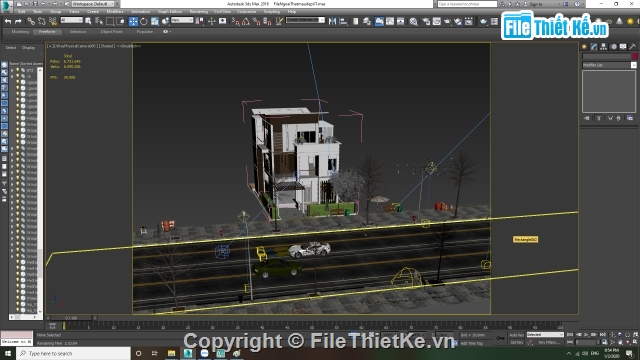The height and width of the screenshot is (360, 640).
Task: Switch to the Hierarchy command panel tab
Action: point(603,47)
